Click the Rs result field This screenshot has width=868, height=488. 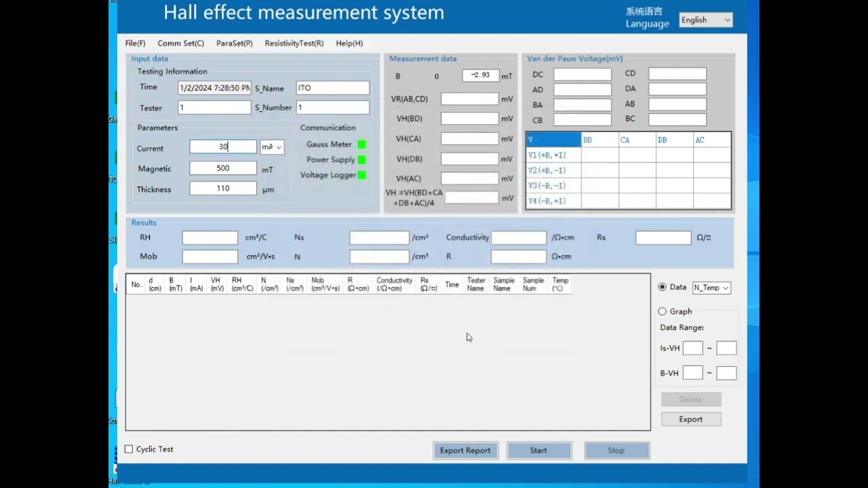[x=663, y=238]
